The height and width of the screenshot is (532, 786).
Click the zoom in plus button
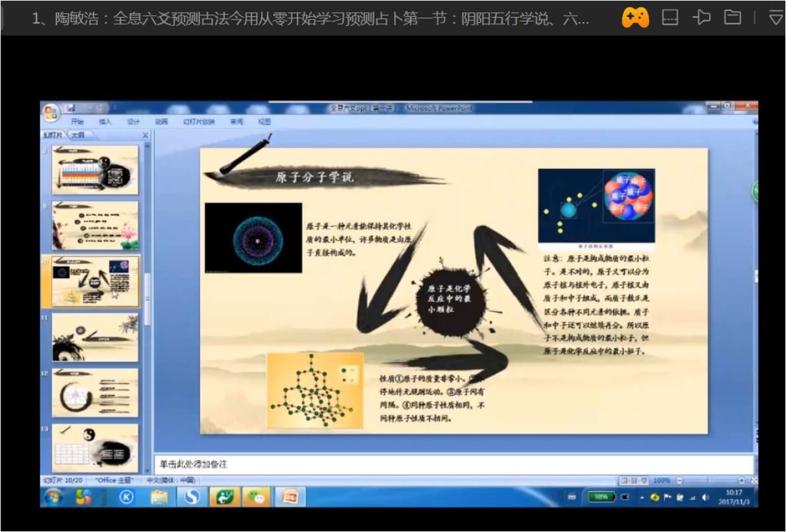[741, 480]
